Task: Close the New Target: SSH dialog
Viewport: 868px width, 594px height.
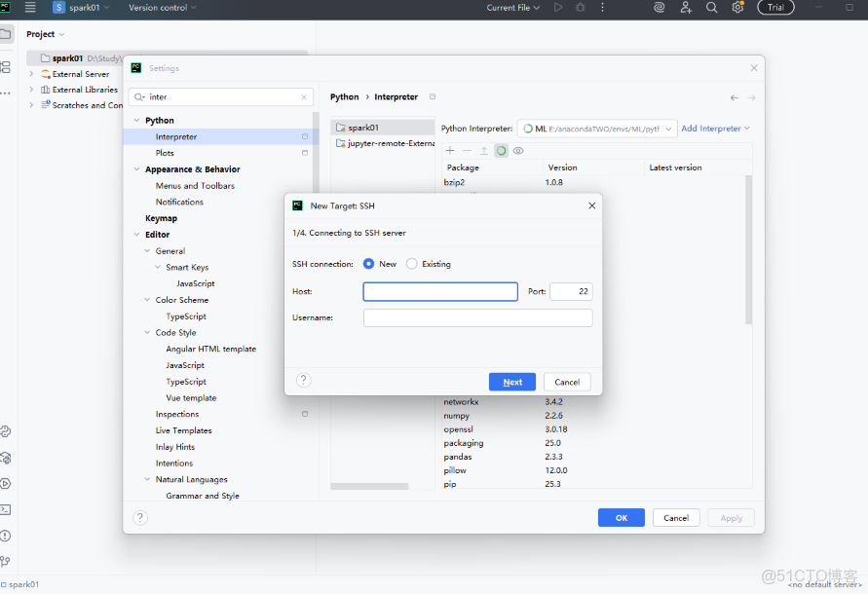Action: [591, 205]
